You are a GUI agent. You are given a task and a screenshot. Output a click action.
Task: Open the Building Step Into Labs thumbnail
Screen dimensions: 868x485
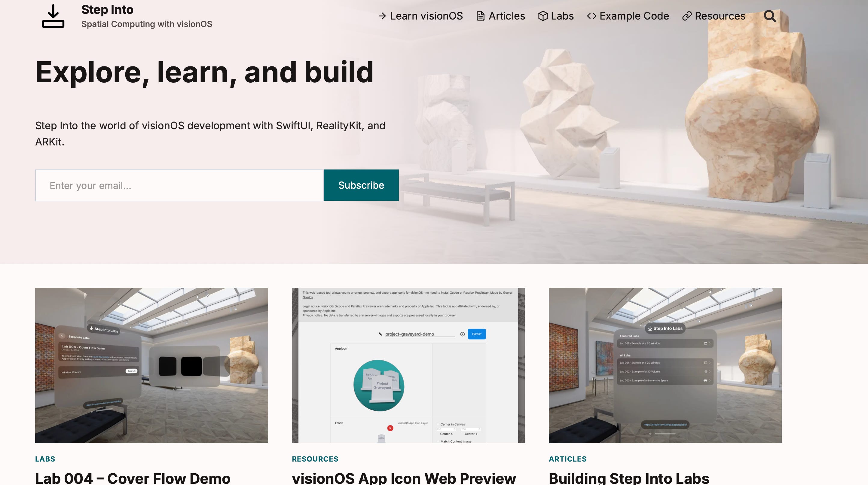pyautogui.click(x=665, y=365)
